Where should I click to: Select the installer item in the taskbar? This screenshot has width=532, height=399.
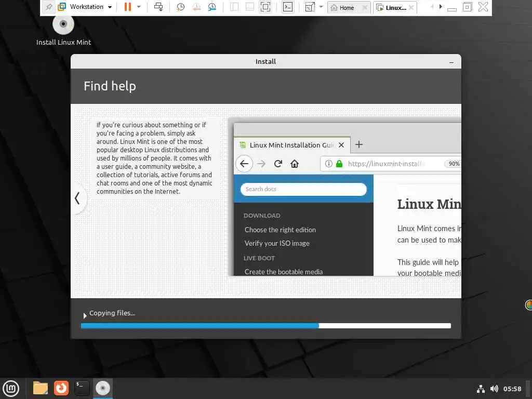pyautogui.click(x=102, y=389)
